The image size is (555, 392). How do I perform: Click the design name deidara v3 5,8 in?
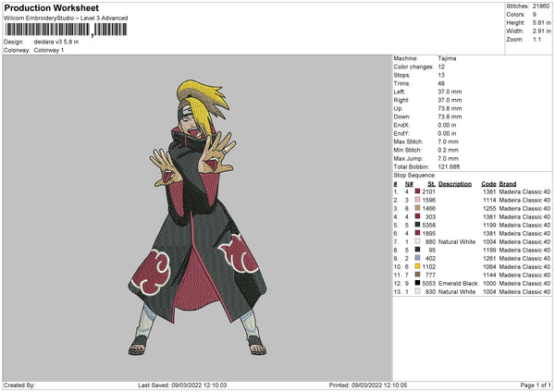(57, 42)
